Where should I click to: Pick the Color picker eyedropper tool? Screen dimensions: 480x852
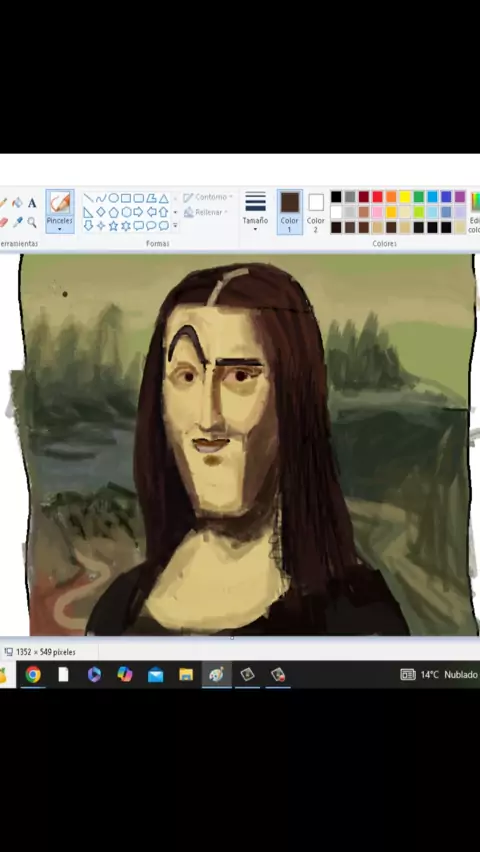(17, 222)
